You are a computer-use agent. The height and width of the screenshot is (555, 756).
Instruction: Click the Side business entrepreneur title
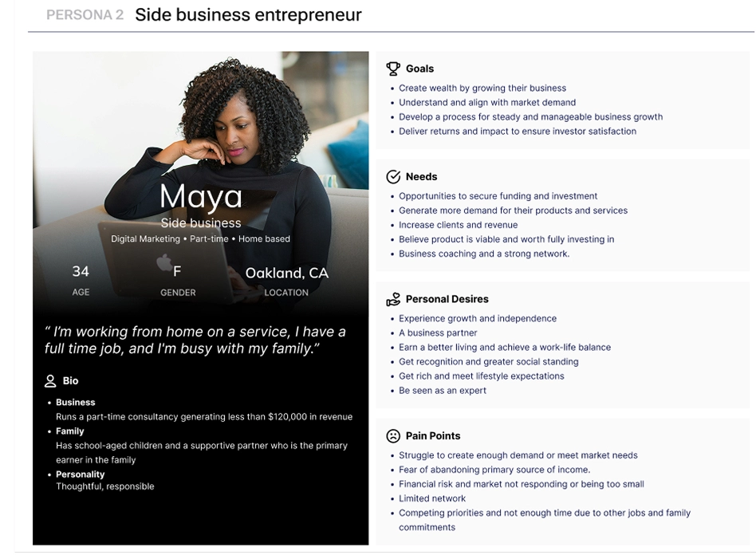coord(248,15)
